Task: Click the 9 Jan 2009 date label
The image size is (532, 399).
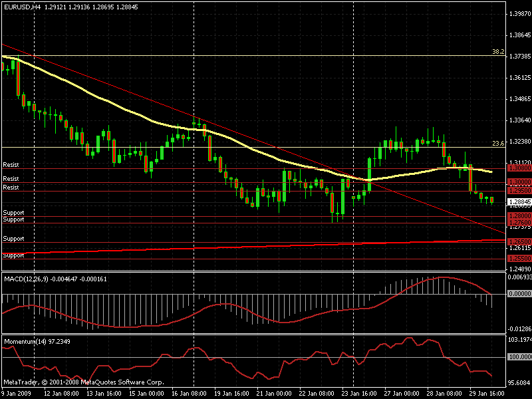Action: (16, 394)
